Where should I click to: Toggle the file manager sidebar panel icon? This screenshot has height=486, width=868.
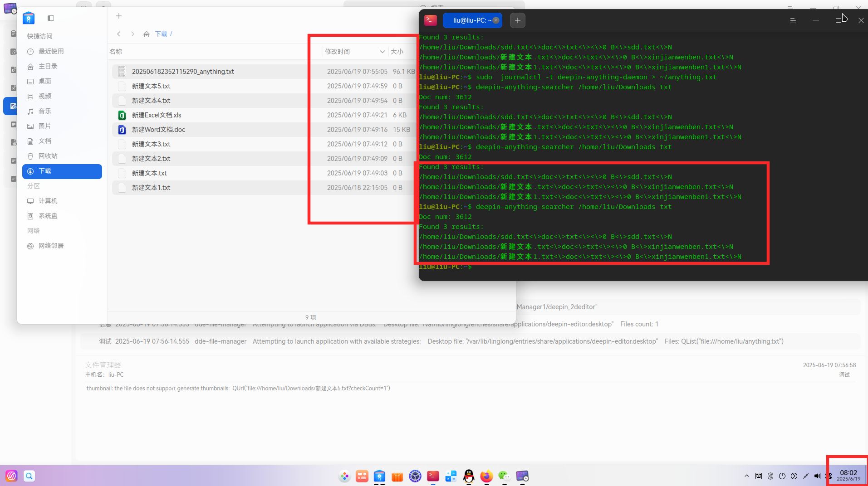coord(51,18)
